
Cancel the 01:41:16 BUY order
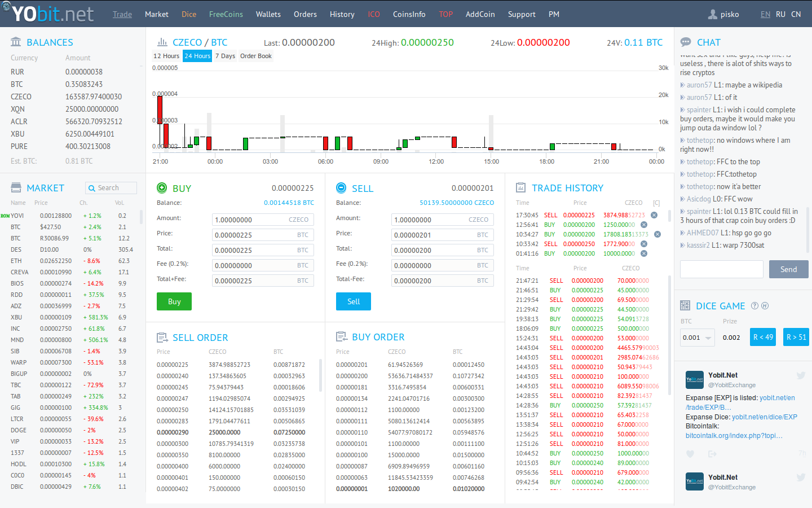[x=644, y=253]
